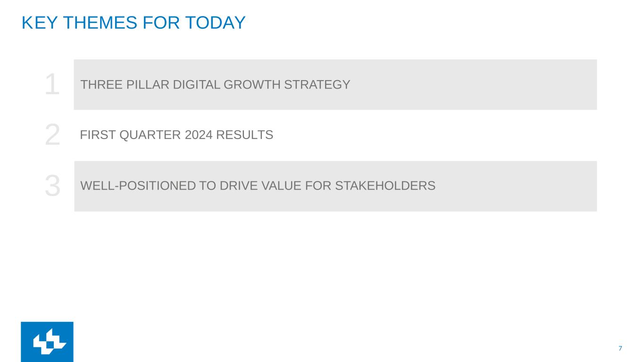Screen dimensions: 644x362
Task: Click slide page number 7
Action: (620, 348)
